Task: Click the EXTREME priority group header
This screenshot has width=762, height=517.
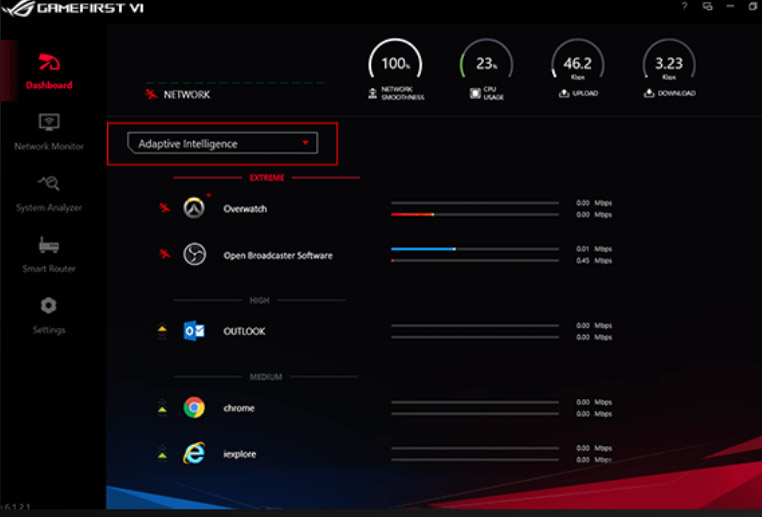Action: tap(267, 178)
